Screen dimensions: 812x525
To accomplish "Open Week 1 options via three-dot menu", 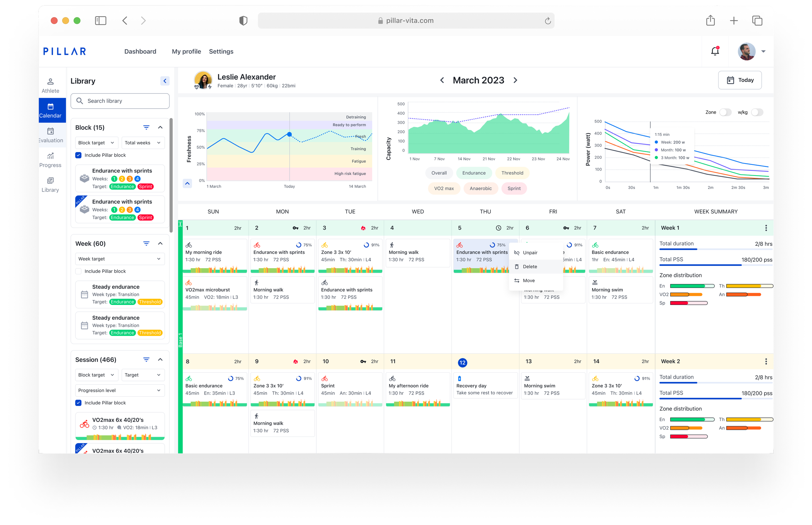I will (x=765, y=228).
